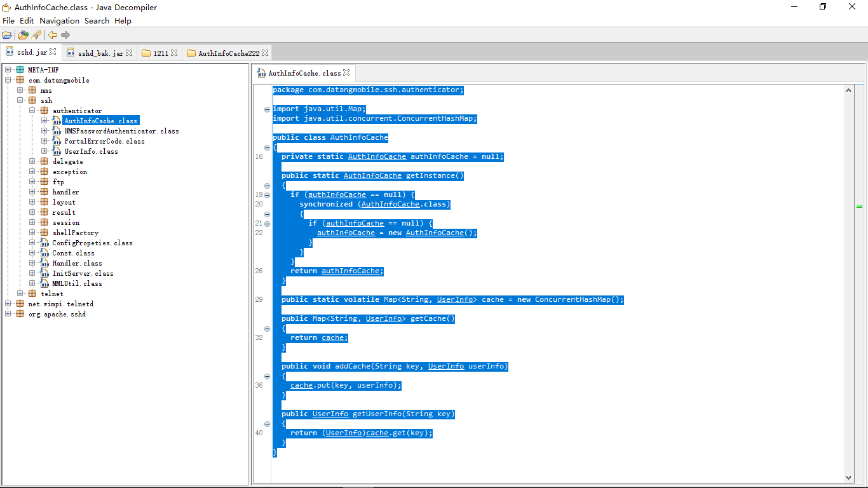Collapse the addCache method fold marker
868x488 pixels.
[x=267, y=376]
